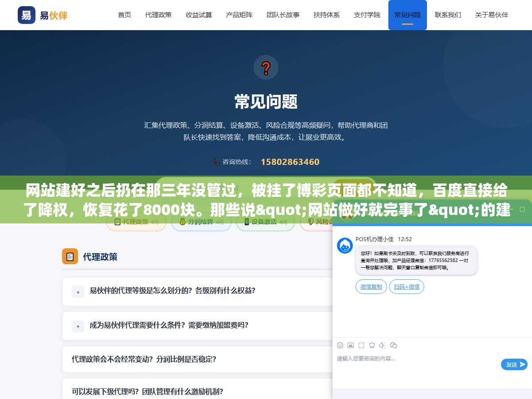Open 联系我们 page
532x399 pixels.
tap(448, 15)
